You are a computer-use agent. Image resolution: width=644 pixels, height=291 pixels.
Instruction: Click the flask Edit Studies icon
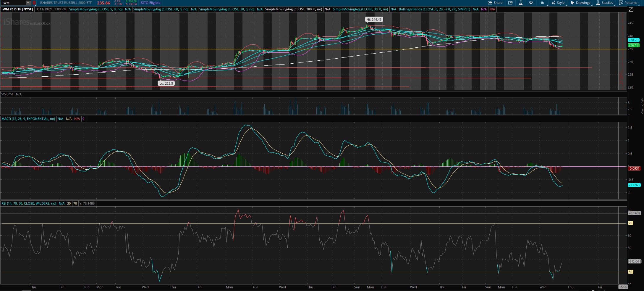pyautogui.click(x=520, y=3)
